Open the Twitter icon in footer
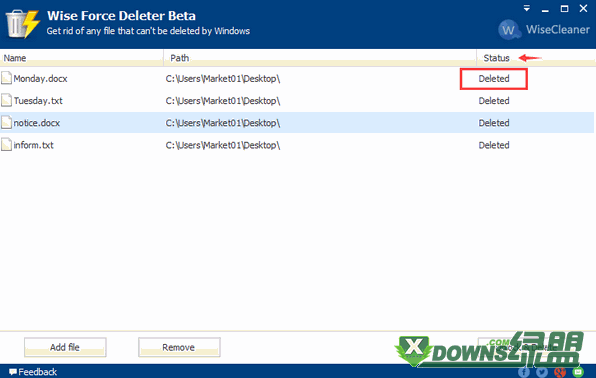Screen dimensions: 596x378 [542, 372]
